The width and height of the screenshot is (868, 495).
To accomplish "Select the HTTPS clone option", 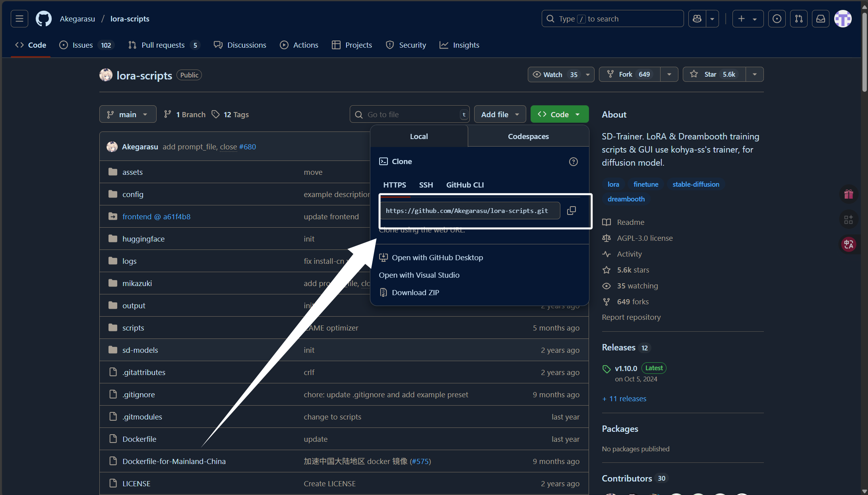I will (x=395, y=185).
